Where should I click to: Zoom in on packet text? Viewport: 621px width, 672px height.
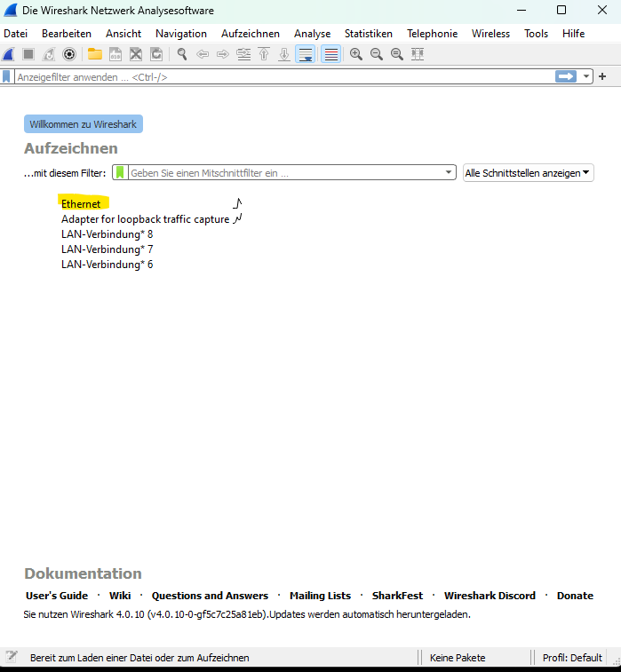pos(356,54)
